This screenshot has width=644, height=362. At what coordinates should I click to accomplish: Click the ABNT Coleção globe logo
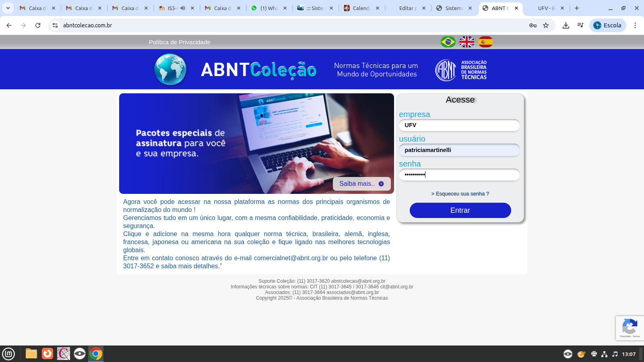point(170,70)
